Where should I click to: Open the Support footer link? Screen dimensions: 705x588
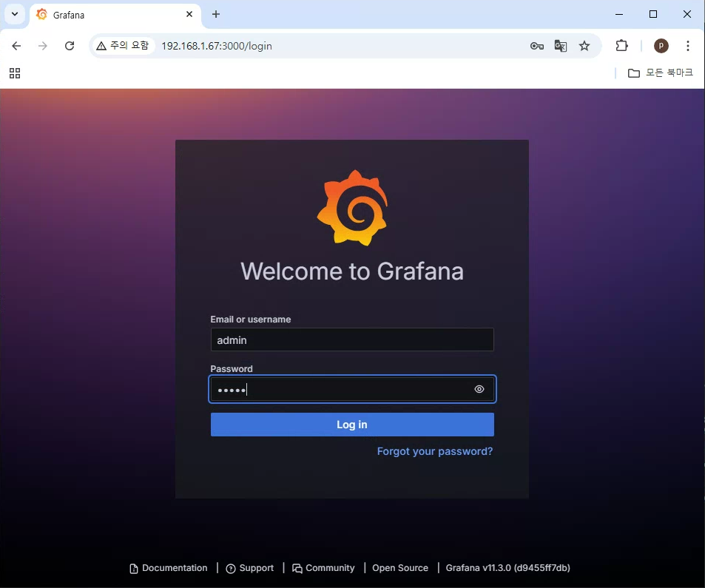[250, 568]
